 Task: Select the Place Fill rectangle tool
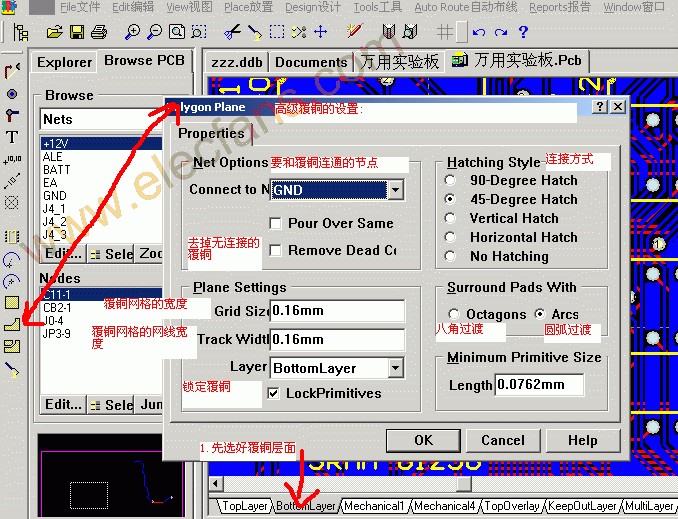(x=12, y=302)
